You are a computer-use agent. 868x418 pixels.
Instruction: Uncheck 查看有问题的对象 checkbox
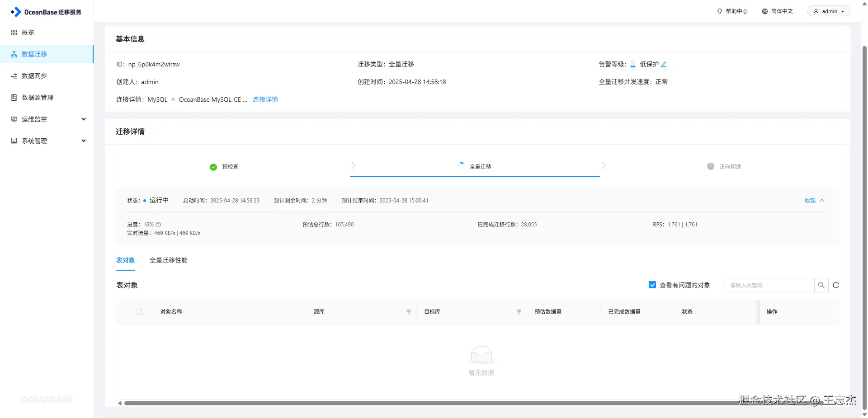click(652, 285)
